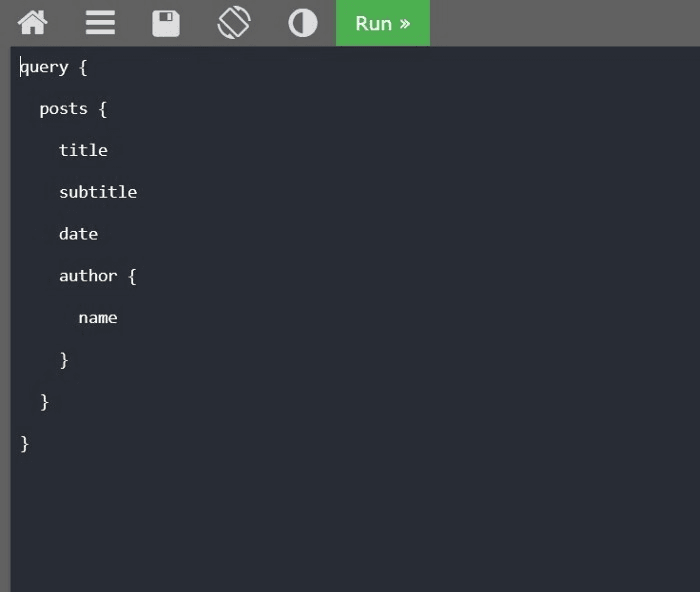Place cursor on the 'query {' line
Viewport: 700px width, 592px height.
tap(44, 67)
